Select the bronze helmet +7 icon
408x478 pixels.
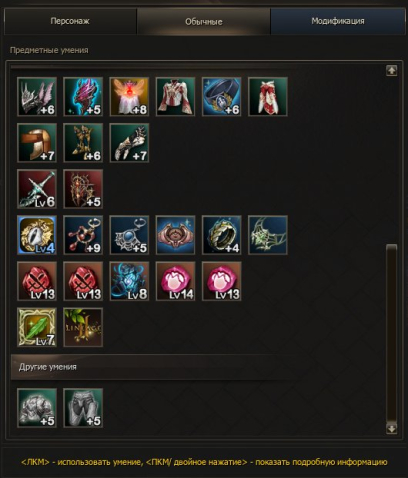click(x=37, y=143)
